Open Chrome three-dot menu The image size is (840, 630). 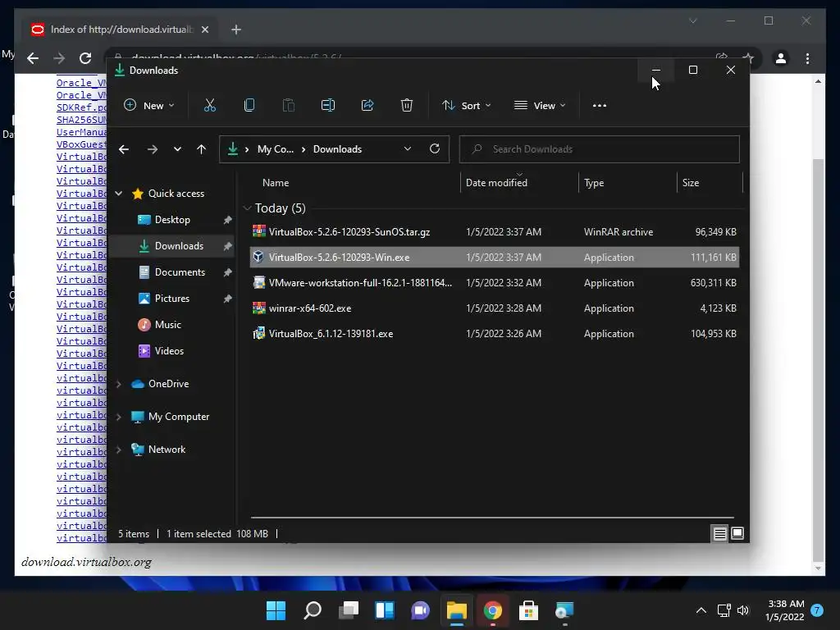pyautogui.click(x=807, y=58)
